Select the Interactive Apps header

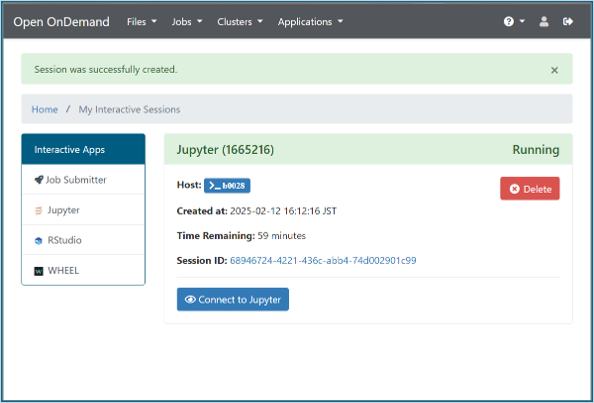(x=83, y=149)
